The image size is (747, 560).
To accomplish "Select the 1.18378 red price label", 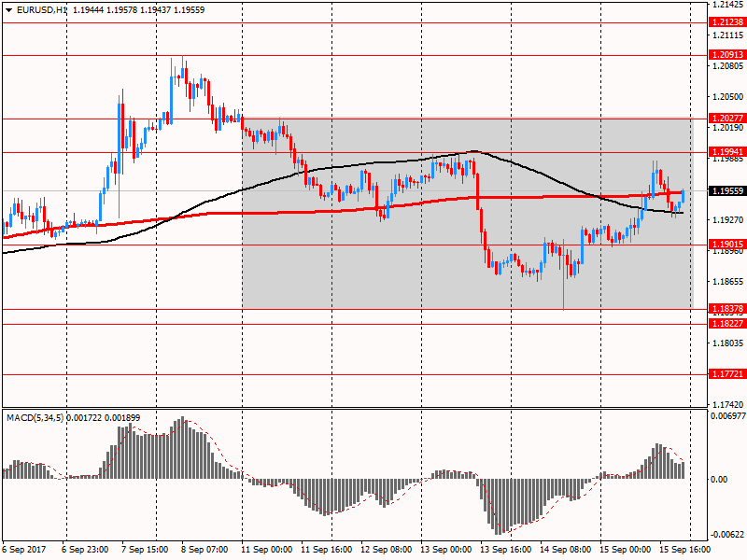I will [727, 309].
